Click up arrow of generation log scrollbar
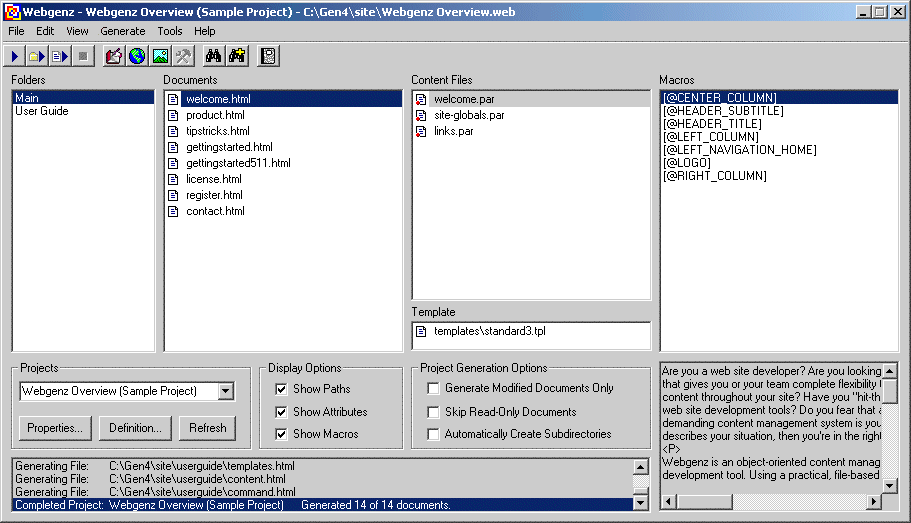The width and height of the screenshot is (911, 523). pos(640,467)
